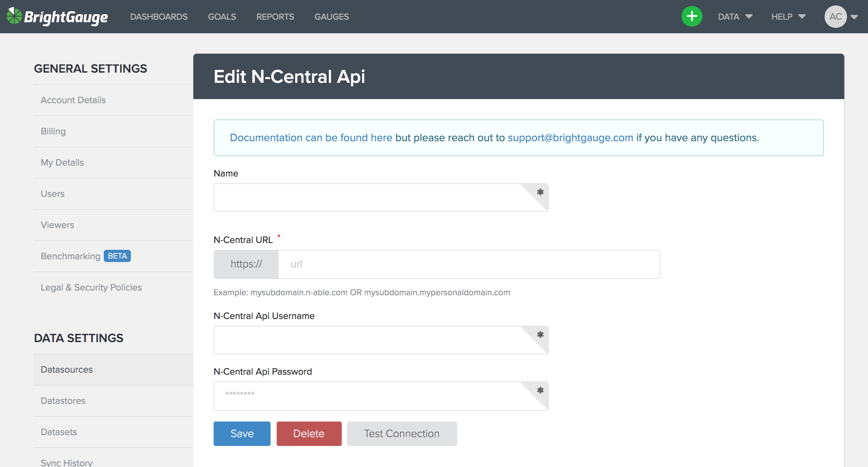Go to Account Details settings

[114, 100]
